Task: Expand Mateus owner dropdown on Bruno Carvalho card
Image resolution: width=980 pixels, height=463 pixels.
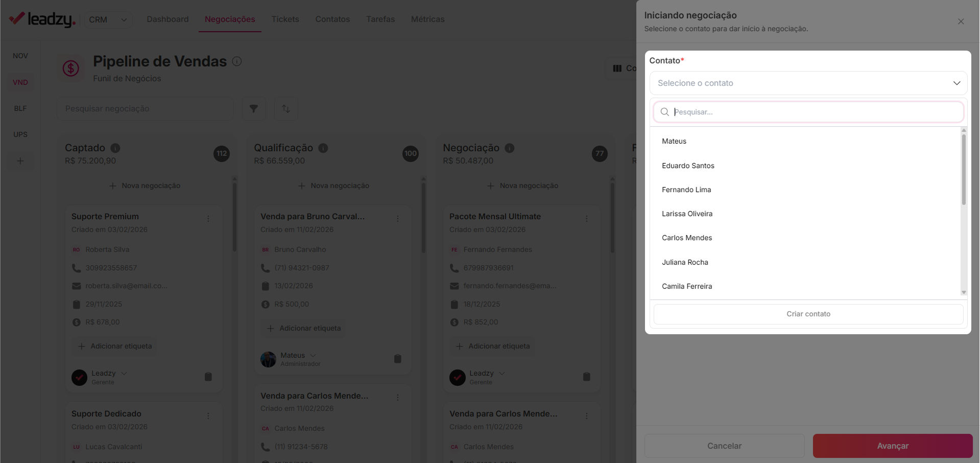Action: (313, 356)
